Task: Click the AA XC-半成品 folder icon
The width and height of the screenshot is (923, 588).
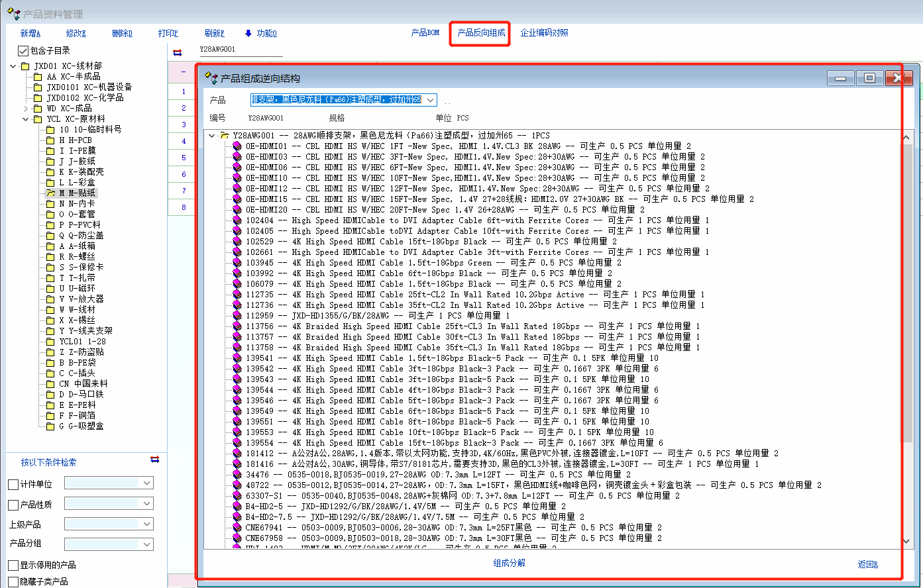Action: (37, 77)
